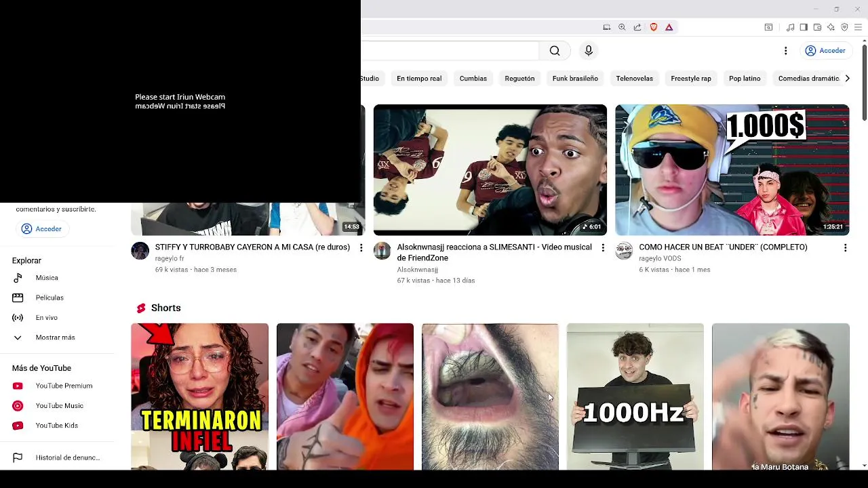
Task: Open the Brave Wallet icon
Action: 817,27
